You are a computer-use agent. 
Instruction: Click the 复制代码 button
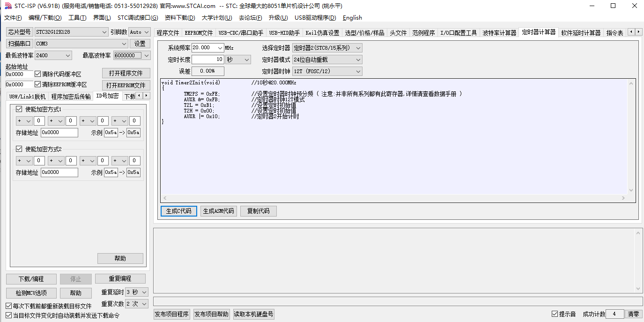(x=259, y=211)
